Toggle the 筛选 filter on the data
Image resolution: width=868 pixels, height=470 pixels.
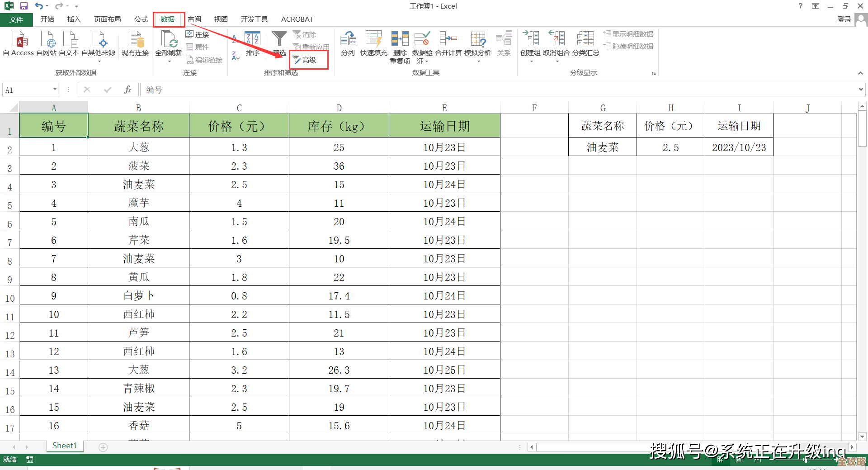pyautogui.click(x=279, y=43)
